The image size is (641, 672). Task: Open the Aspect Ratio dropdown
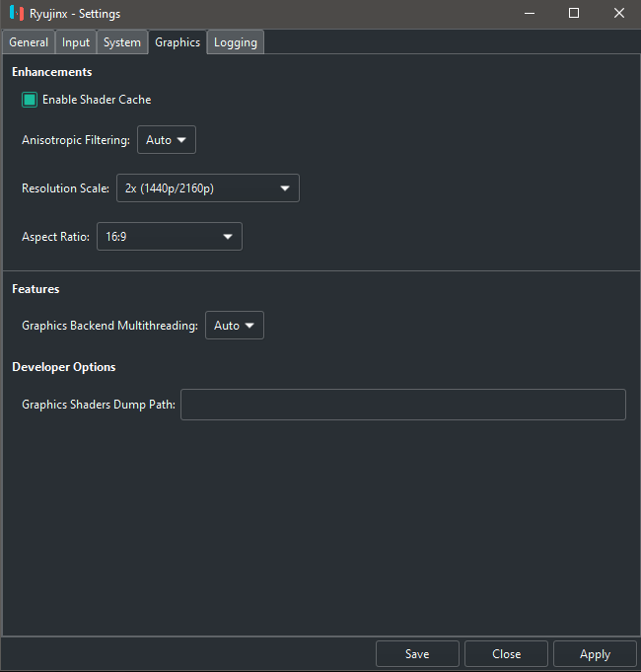[x=170, y=237]
